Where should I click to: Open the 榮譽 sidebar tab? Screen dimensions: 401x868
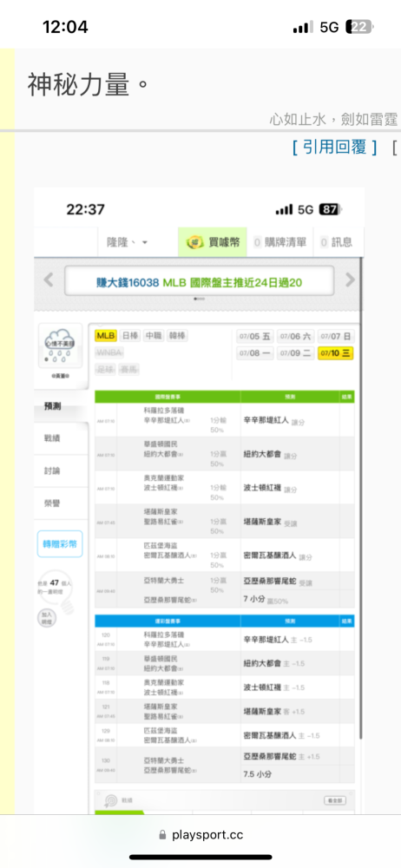61,503
